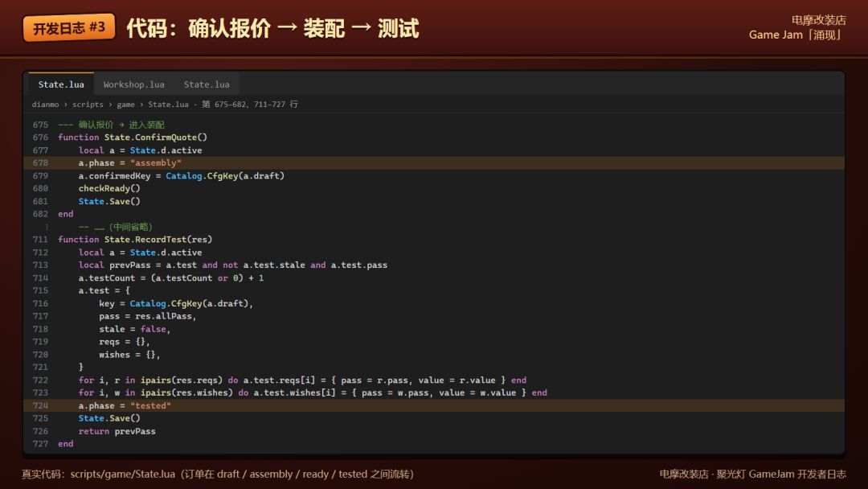Viewport: 868px width, 489px height.
Task: Click line number 678 in gutter
Action: [40, 162]
